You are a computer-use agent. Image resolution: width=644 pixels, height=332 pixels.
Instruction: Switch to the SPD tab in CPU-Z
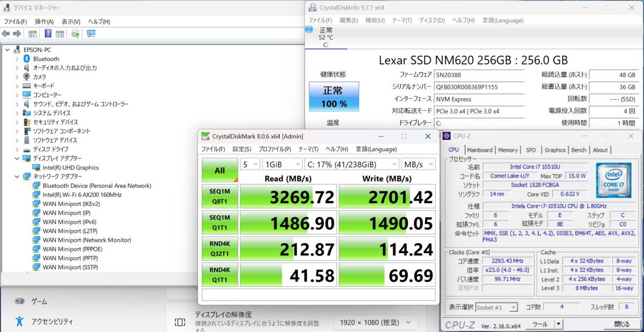[531, 150]
